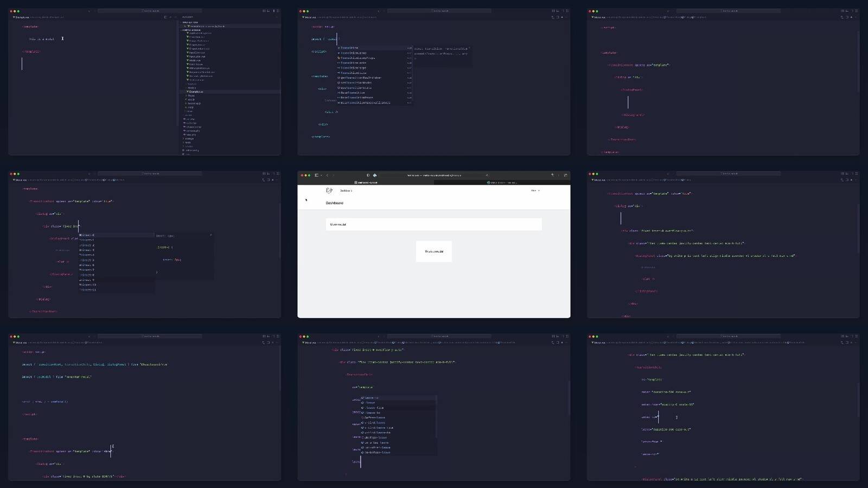868x488 pixels.
Task: Expand the Pages folder in the Explorer tree
Action: 191,96
